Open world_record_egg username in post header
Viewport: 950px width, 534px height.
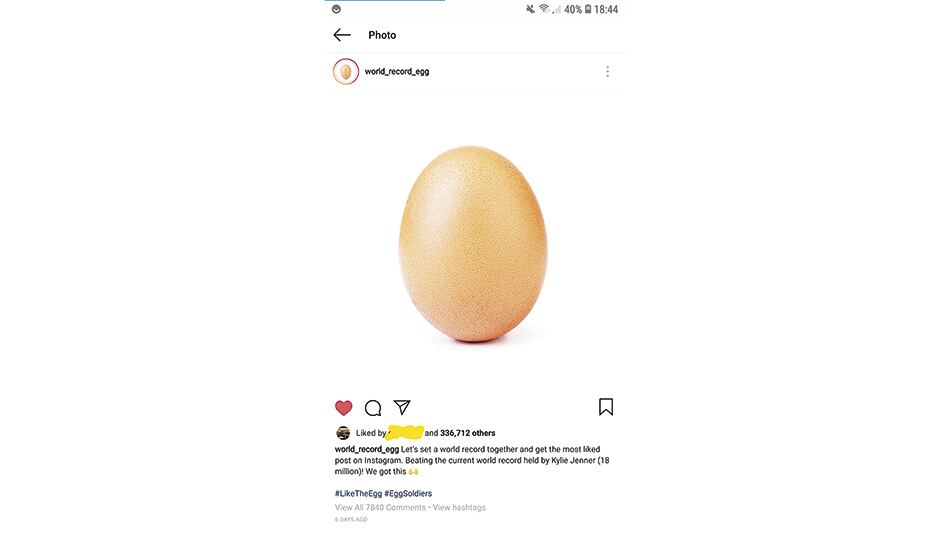coord(397,72)
